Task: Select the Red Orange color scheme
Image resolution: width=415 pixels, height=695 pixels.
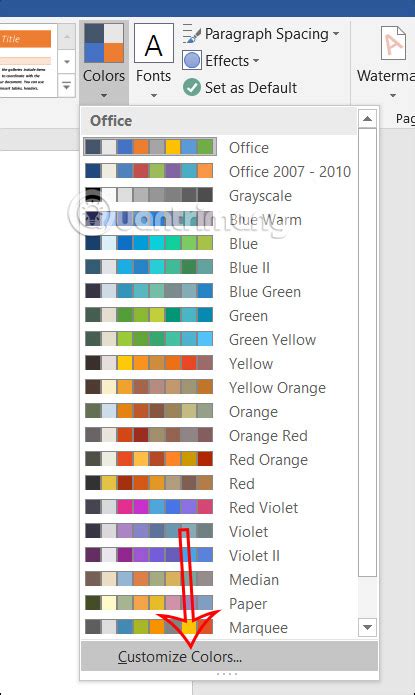Action: point(219,459)
